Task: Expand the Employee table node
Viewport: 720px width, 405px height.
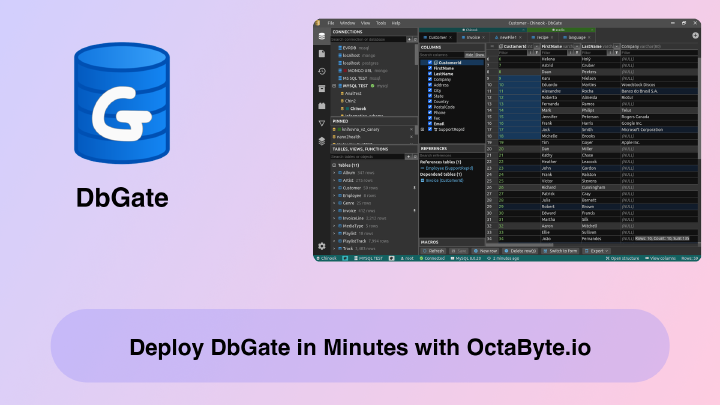Action: 334,196
